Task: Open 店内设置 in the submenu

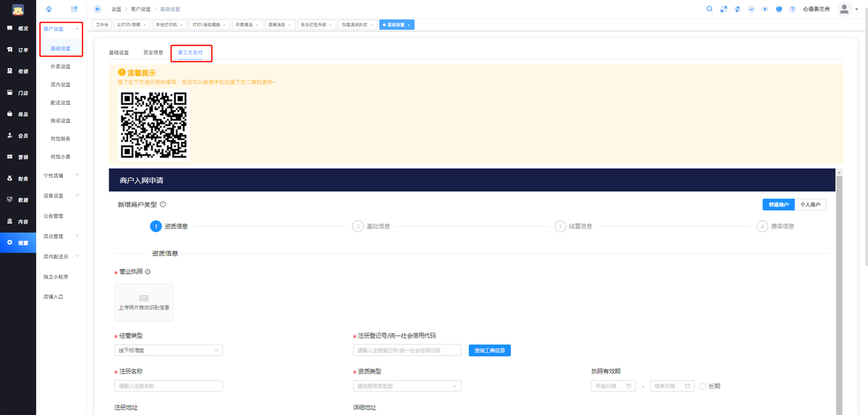Action: (x=61, y=85)
